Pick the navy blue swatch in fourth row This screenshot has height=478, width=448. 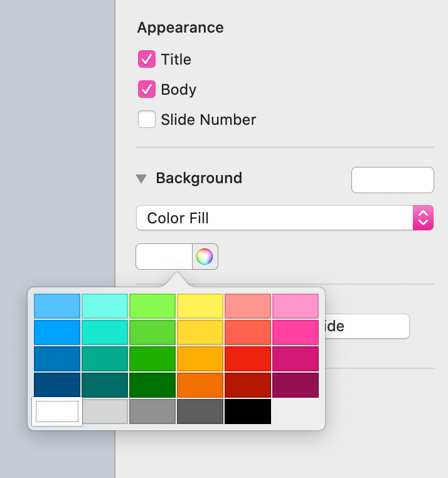pyautogui.click(x=57, y=385)
